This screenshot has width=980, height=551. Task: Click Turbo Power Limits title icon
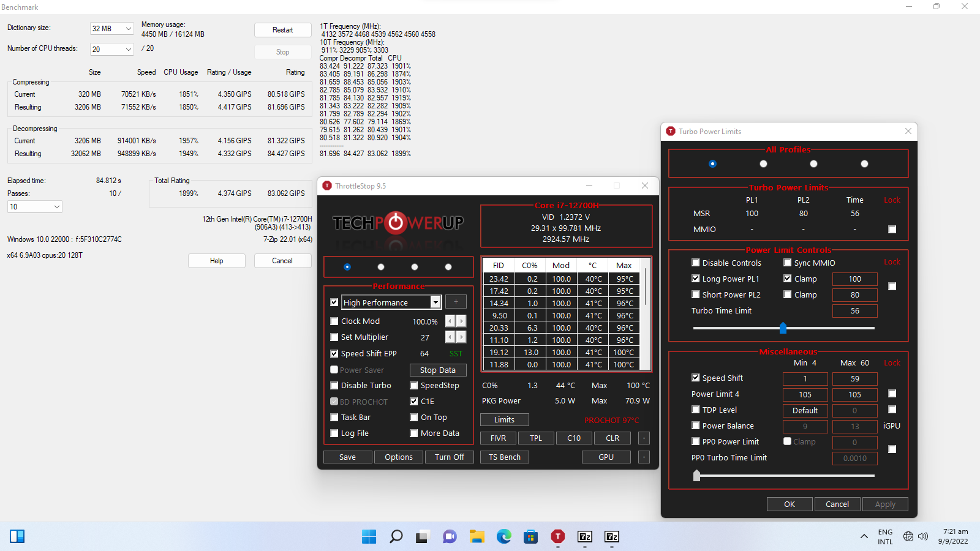point(671,131)
